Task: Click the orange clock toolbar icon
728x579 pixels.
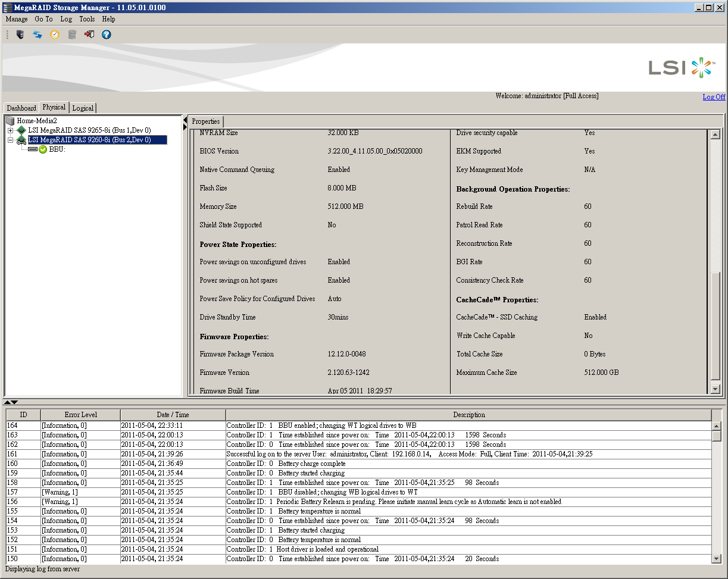Action: pos(55,35)
